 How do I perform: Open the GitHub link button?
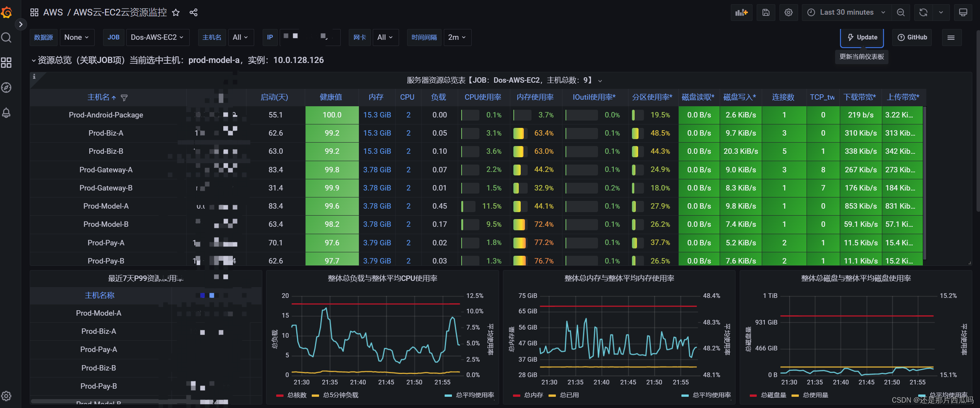point(912,37)
